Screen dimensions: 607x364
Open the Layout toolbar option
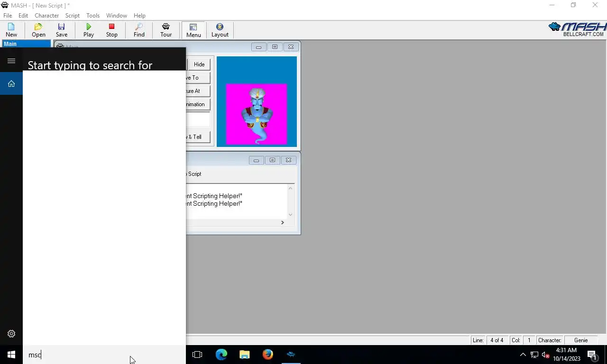(x=220, y=30)
